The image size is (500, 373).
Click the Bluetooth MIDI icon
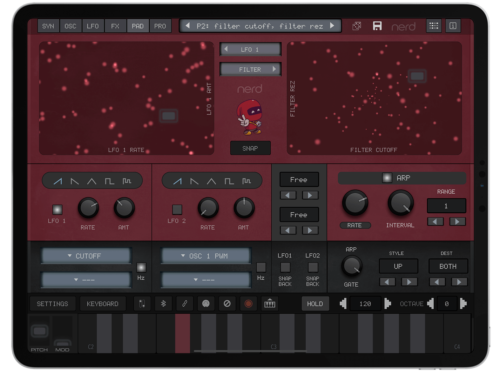(163, 304)
